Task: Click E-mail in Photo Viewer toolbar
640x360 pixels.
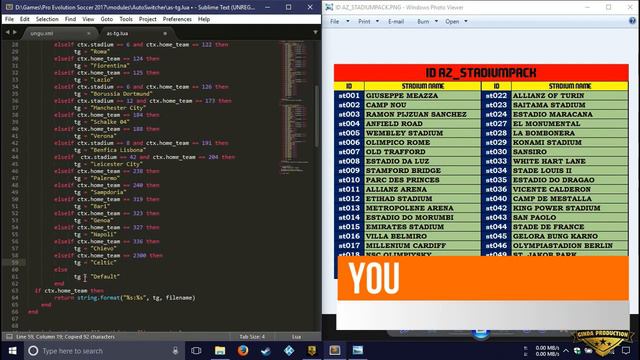Action: click(396, 21)
